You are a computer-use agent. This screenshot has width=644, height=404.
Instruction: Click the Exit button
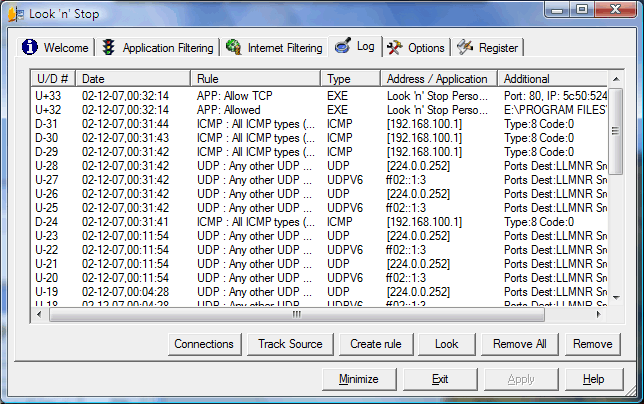click(440, 379)
